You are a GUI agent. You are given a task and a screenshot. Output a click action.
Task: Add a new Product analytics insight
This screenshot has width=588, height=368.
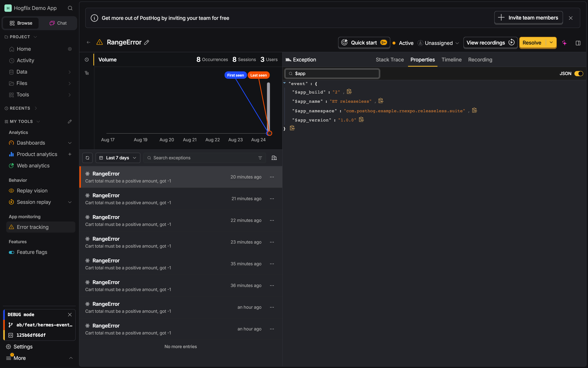70,154
